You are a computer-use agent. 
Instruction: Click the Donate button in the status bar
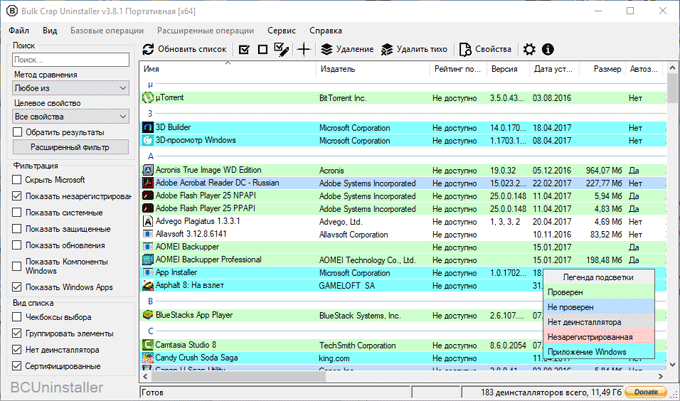tap(647, 391)
